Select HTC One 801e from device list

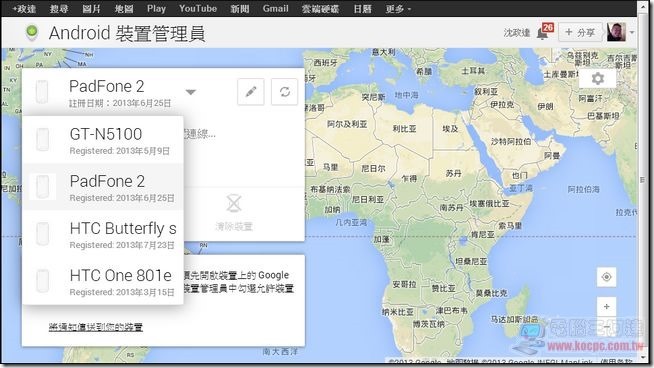[x=103, y=281]
